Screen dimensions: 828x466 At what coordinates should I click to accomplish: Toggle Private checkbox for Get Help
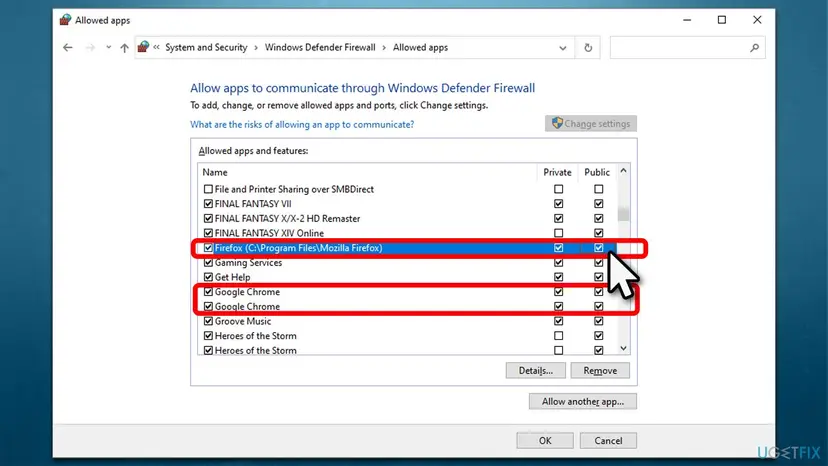(x=558, y=277)
